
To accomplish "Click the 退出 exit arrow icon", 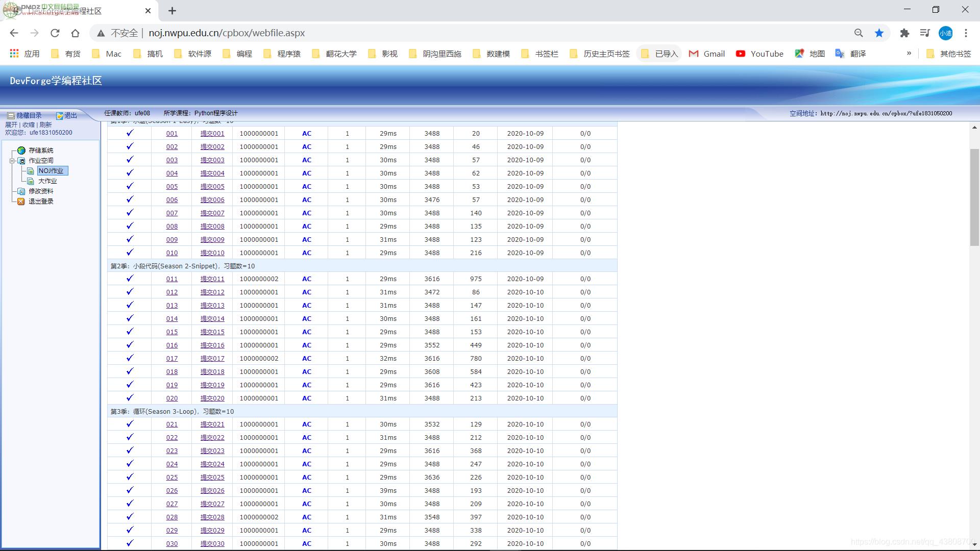I will click(59, 116).
